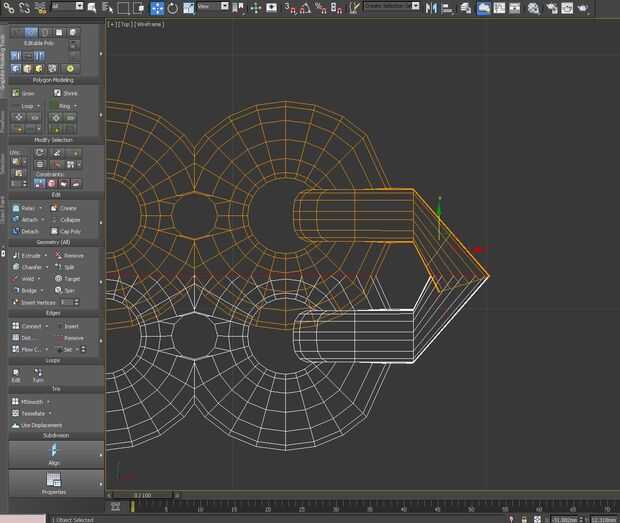
Task: Select the Bridge tool
Action: tap(28, 290)
